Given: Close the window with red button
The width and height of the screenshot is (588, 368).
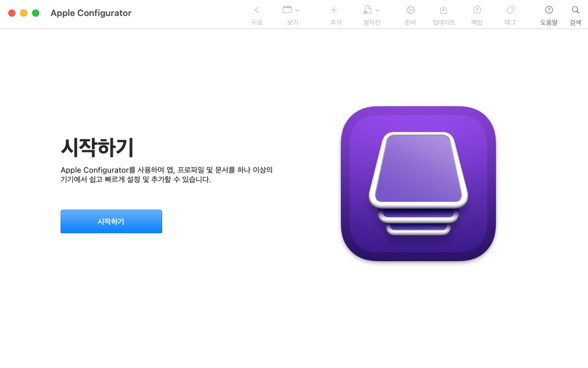Looking at the screenshot, I should [12, 13].
